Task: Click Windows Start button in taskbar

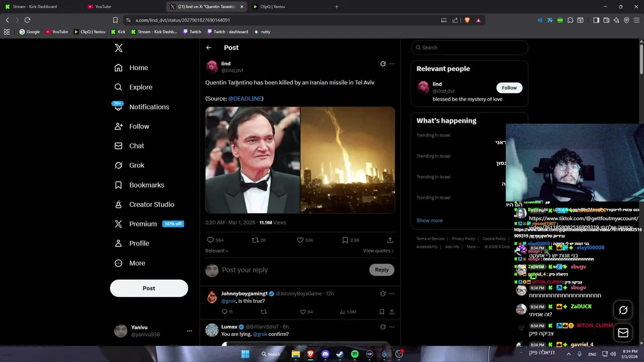Action: tap(245, 354)
